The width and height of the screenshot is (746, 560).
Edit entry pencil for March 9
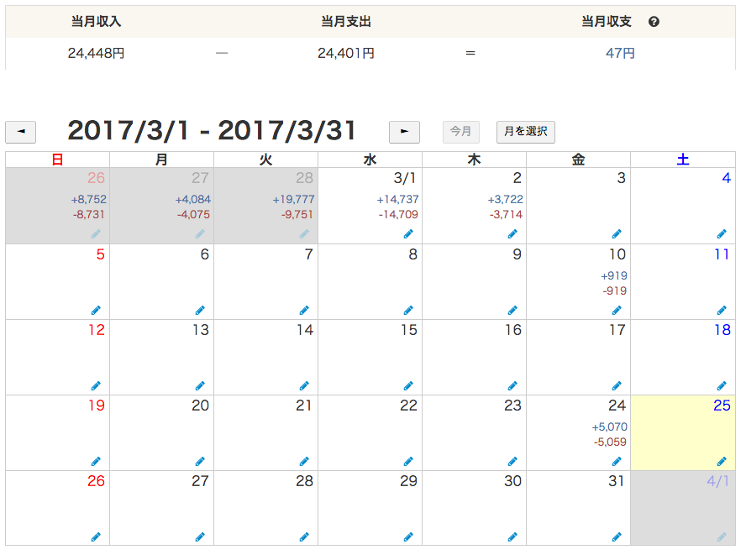[512, 311]
